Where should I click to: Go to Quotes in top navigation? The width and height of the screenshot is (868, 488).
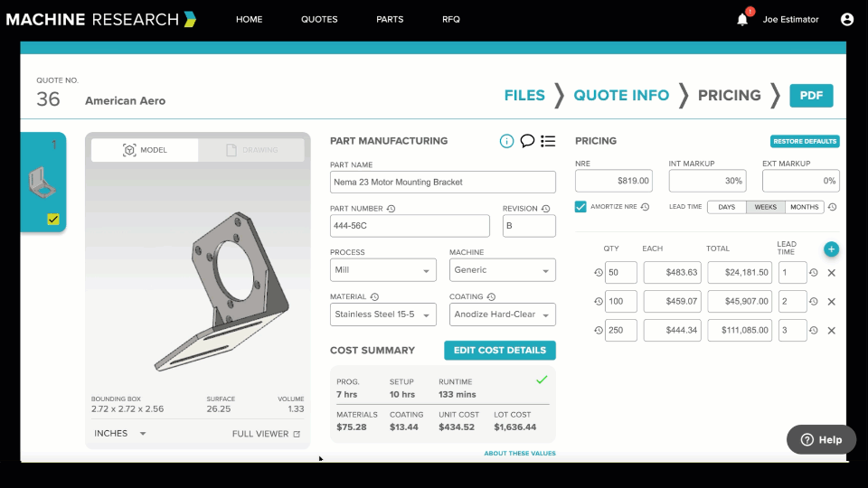(x=319, y=19)
